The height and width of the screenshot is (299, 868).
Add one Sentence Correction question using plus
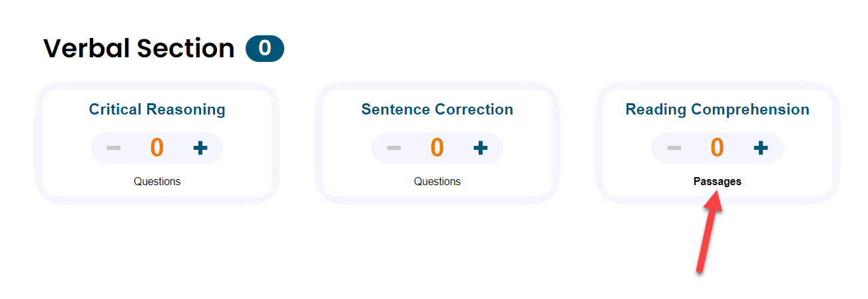480,148
